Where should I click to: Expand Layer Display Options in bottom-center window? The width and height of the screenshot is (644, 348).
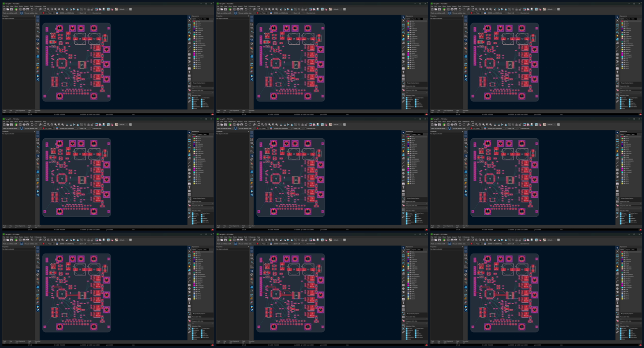414,314
